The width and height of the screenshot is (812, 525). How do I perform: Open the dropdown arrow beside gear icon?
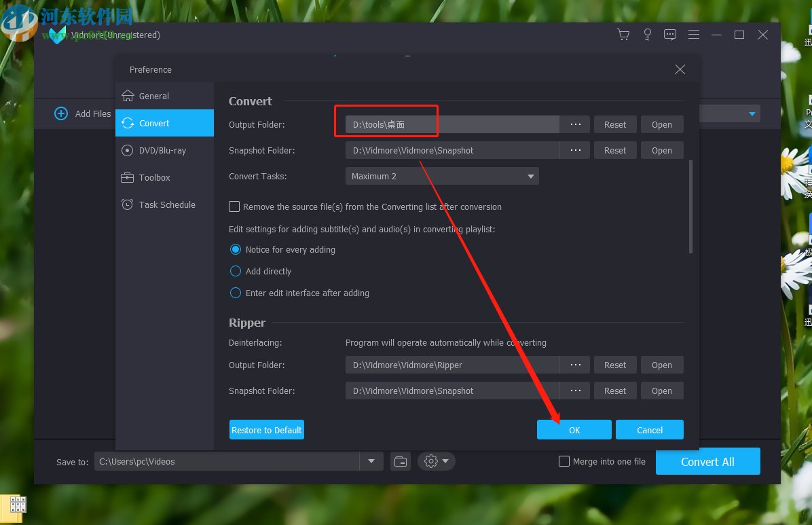click(445, 461)
